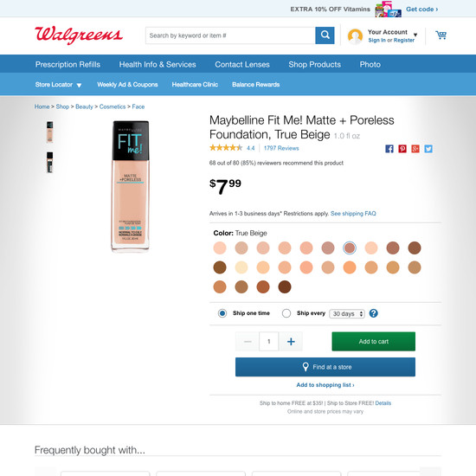Share product on Facebook
This screenshot has width=476, height=476.
(389, 149)
